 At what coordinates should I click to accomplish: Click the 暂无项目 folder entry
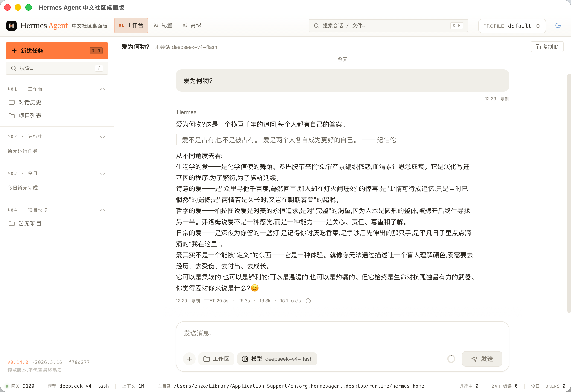coord(25,223)
